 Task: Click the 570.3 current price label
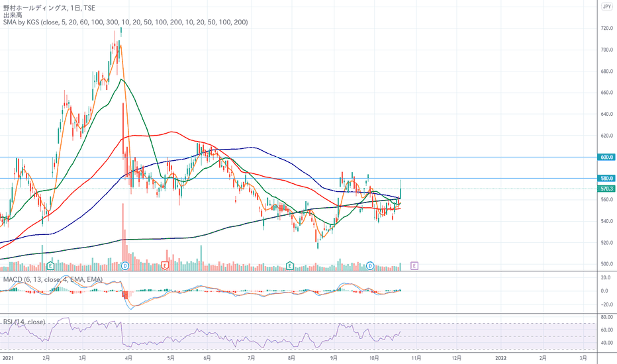(x=606, y=189)
